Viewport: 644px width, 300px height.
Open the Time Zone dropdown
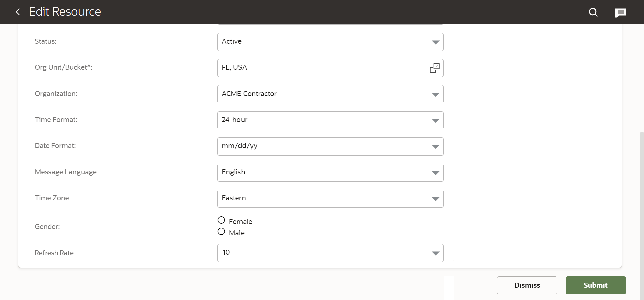click(330, 199)
